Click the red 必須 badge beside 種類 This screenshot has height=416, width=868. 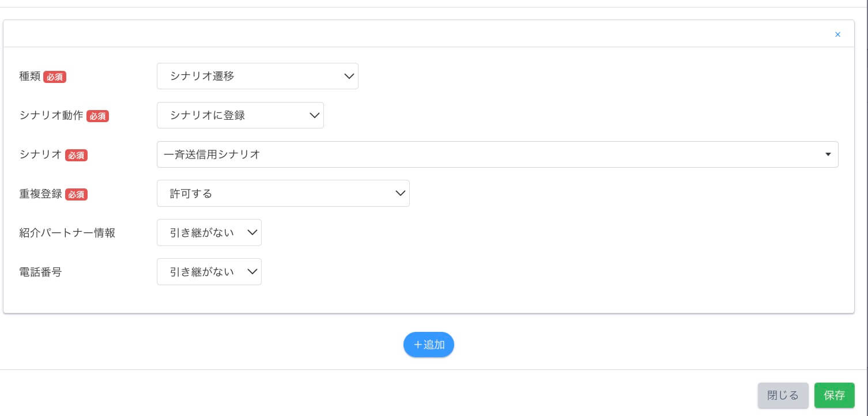(55, 77)
